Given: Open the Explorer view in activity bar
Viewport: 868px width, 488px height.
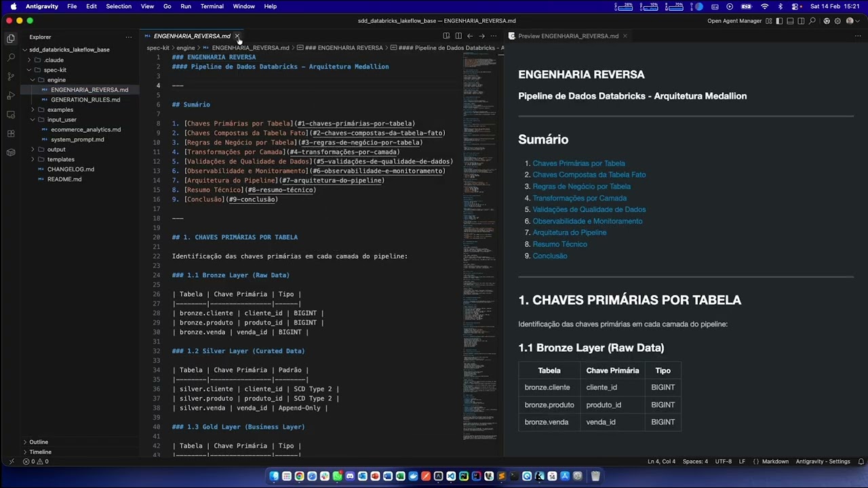Looking at the screenshot, I should pos(10,39).
